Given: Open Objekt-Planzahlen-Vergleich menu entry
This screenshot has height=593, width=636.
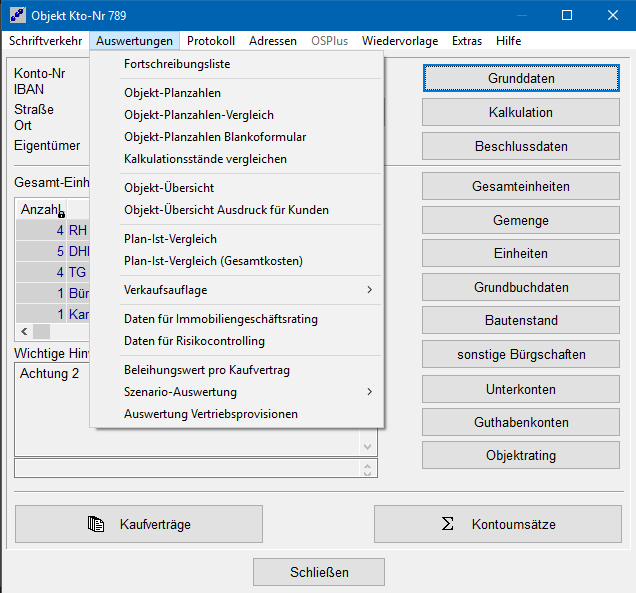Looking at the screenshot, I should click(199, 115).
